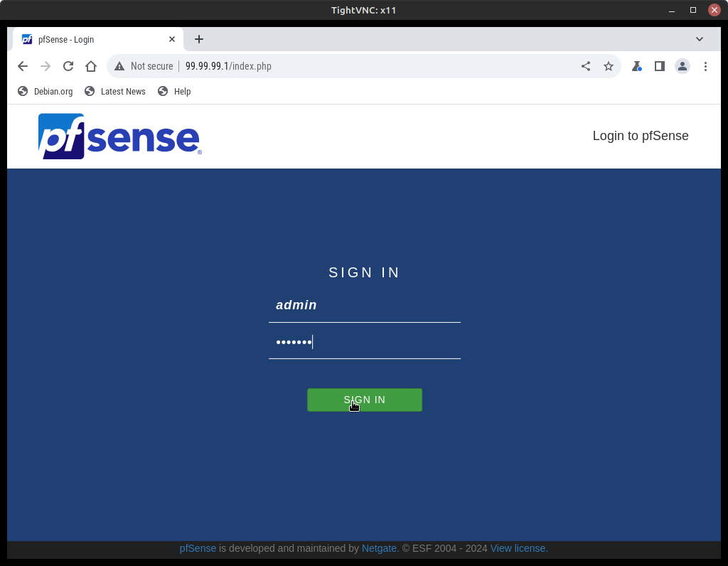Open the Chrome Labs flask icon

click(636, 66)
